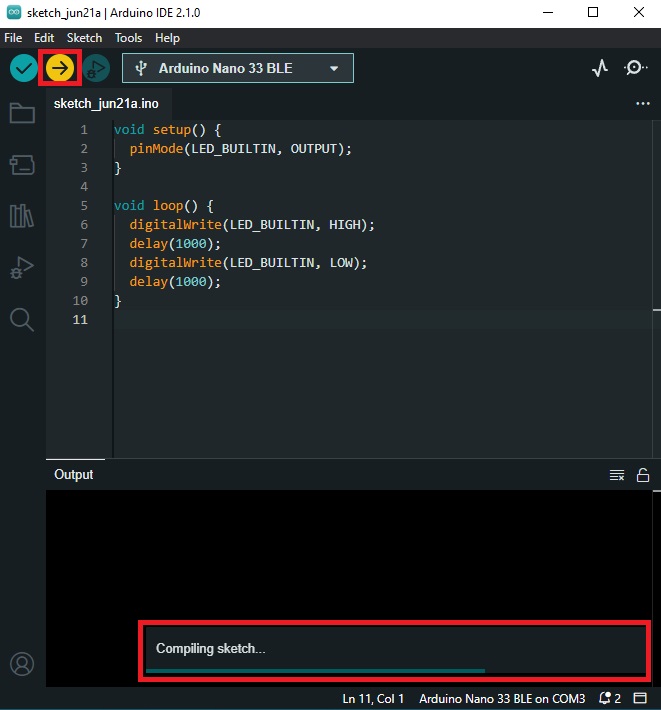Screen dimensions: 661x710
Task: Start Debugging with the toolbar debug button
Action: click(x=96, y=68)
